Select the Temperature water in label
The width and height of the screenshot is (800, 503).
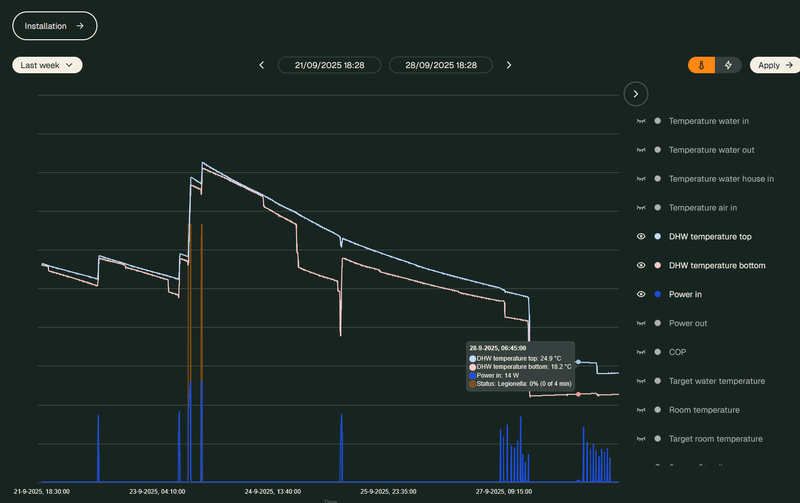709,121
